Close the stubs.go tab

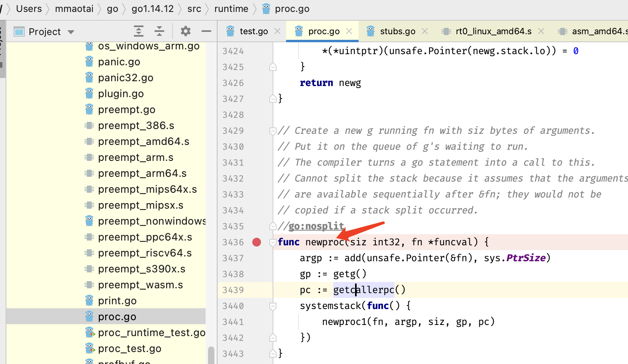tap(425, 31)
